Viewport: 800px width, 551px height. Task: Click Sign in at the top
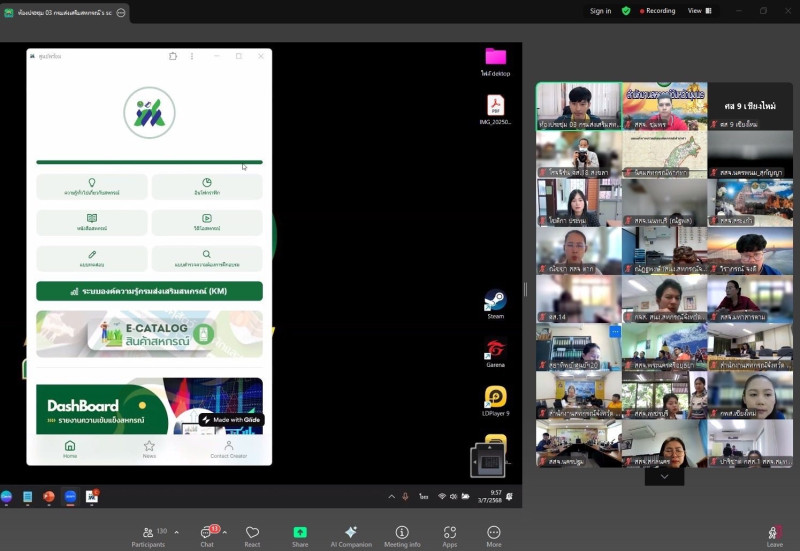click(600, 11)
